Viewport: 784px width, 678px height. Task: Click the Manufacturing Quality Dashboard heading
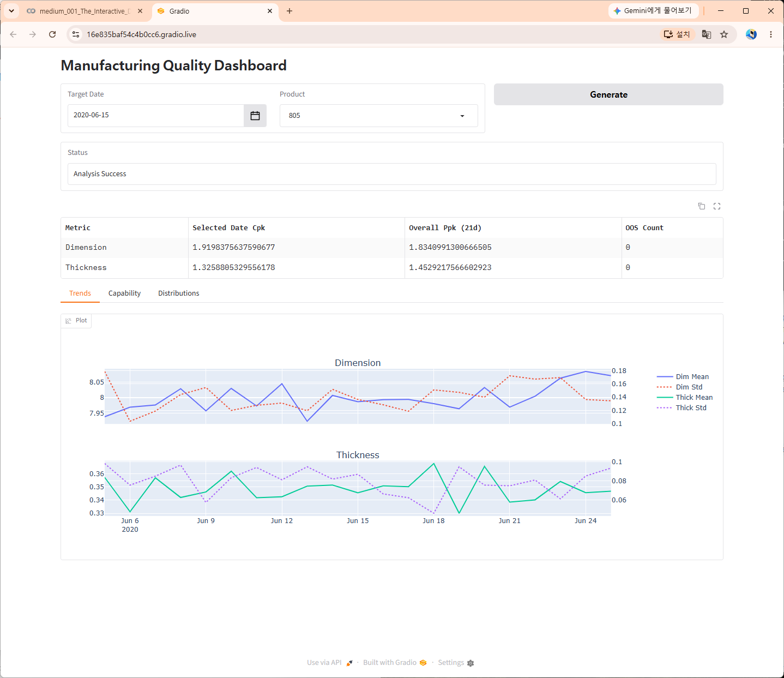pos(173,65)
